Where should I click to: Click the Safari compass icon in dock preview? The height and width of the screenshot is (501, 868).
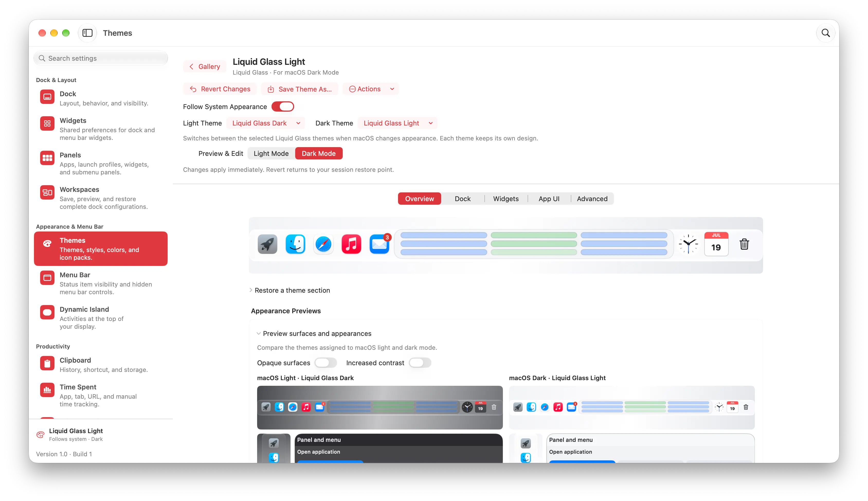pos(323,244)
